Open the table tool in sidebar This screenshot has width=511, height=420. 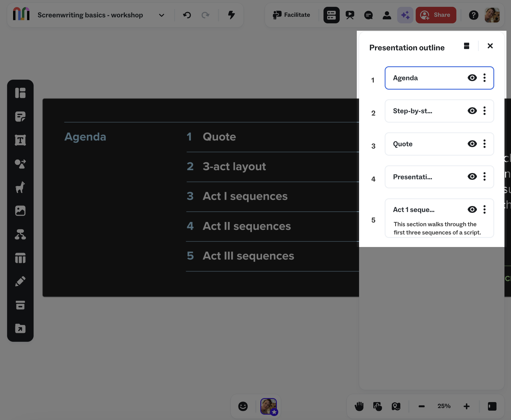coord(20,258)
